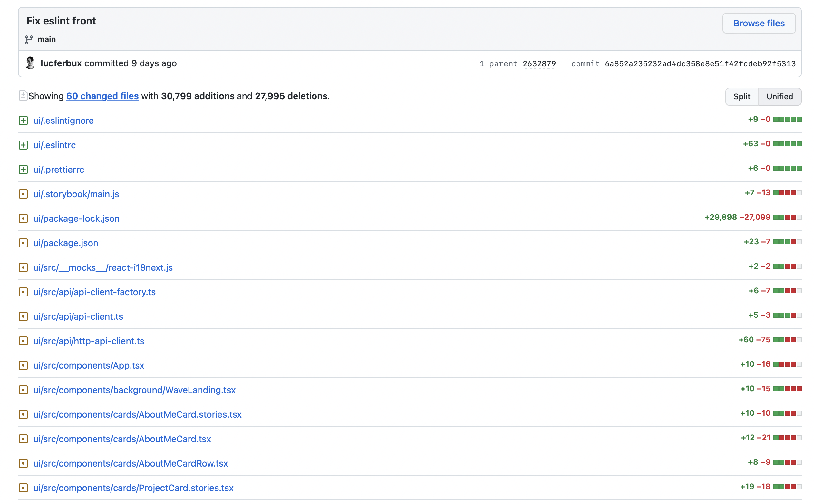Open ProjectCard.stories.tsx file diff
Viewport: 814px width, 504px height.
133,488
